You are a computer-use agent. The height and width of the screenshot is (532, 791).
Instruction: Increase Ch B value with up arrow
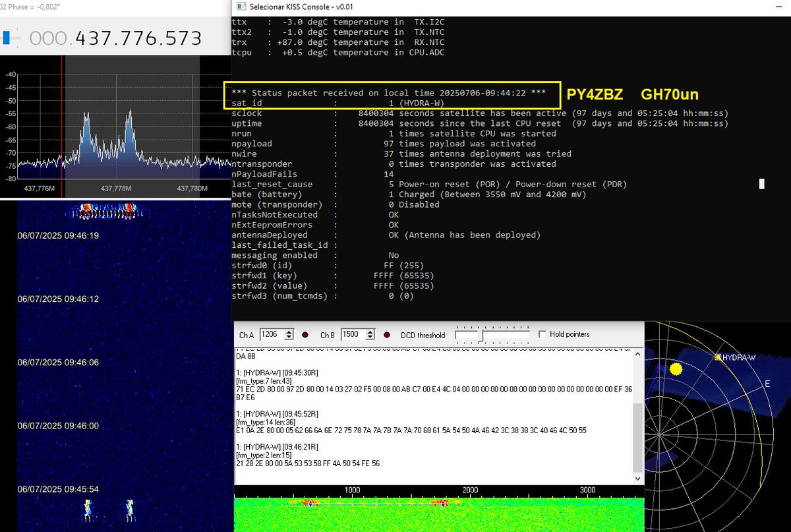[x=370, y=332]
